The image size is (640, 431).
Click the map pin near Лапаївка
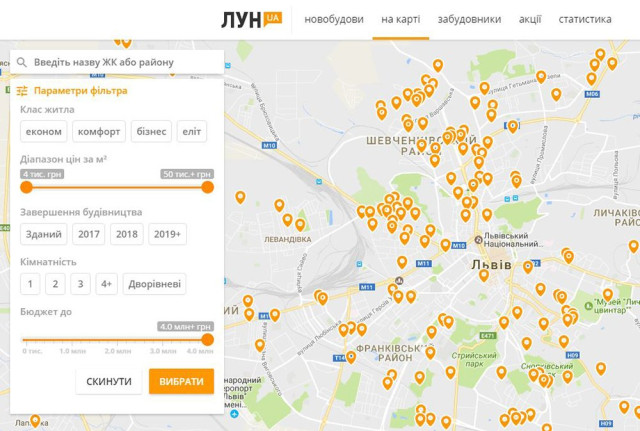(35, 421)
